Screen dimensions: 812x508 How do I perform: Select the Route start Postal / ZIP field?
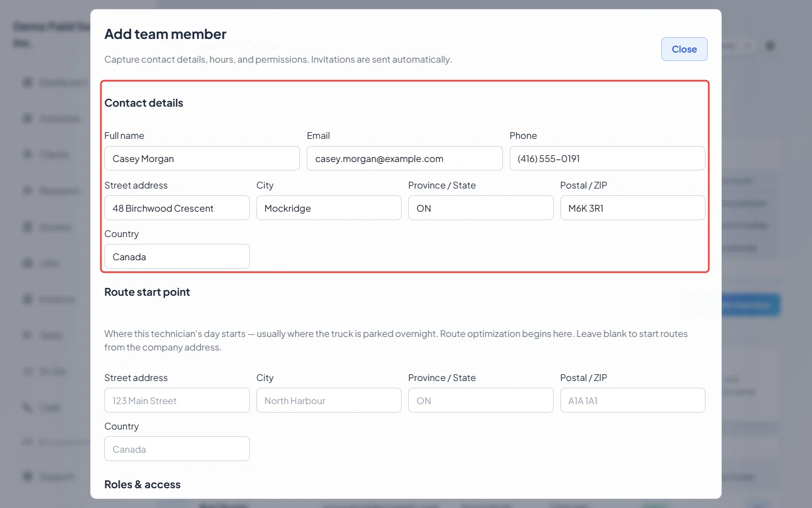click(633, 401)
